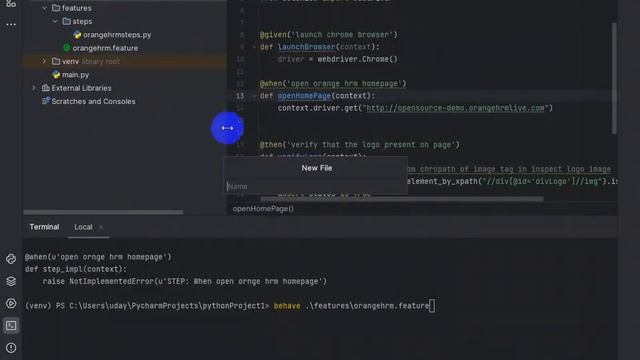Close the Local terminal tab
The image size is (640, 360).
pos(101,227)
